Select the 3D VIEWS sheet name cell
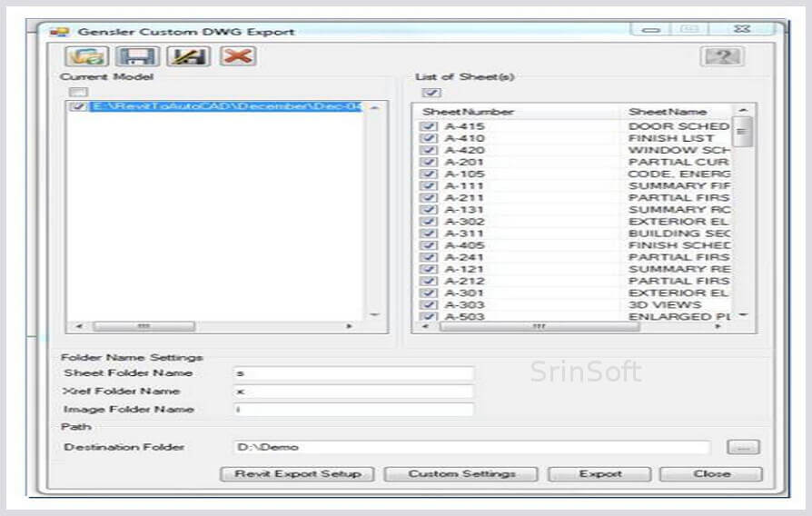812x516 pixels. click(x=665, y=305)
